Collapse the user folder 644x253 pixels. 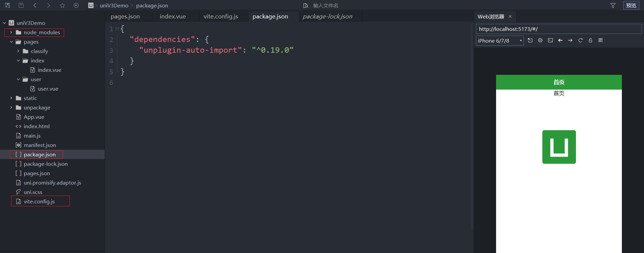pos(18,79)
